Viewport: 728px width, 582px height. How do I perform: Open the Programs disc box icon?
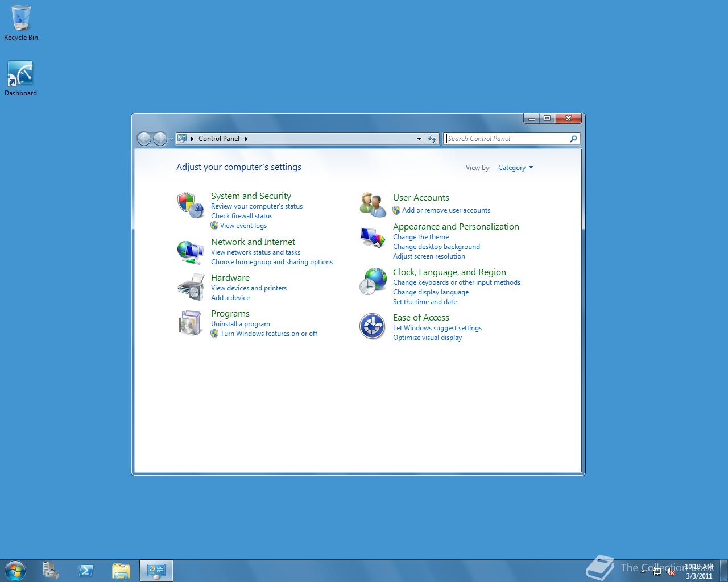click(x=191, y=323)
